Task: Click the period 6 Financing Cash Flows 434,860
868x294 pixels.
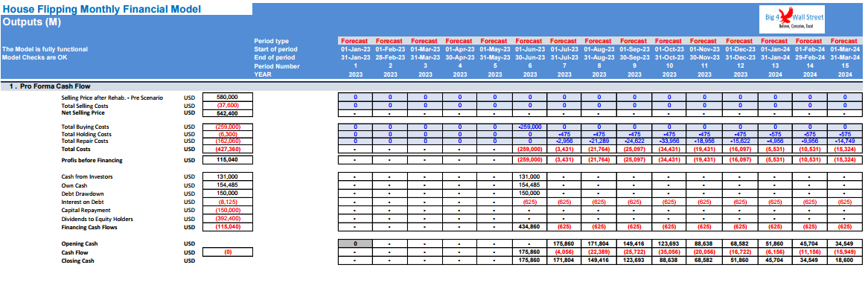Action: tap(530, 227)
